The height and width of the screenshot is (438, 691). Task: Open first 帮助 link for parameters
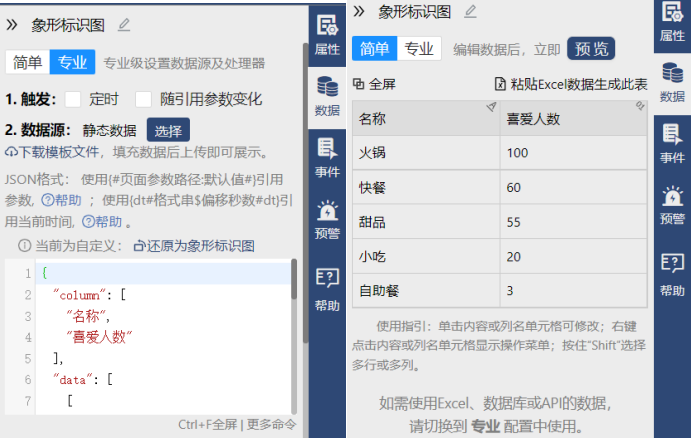[x=61, y=200]
